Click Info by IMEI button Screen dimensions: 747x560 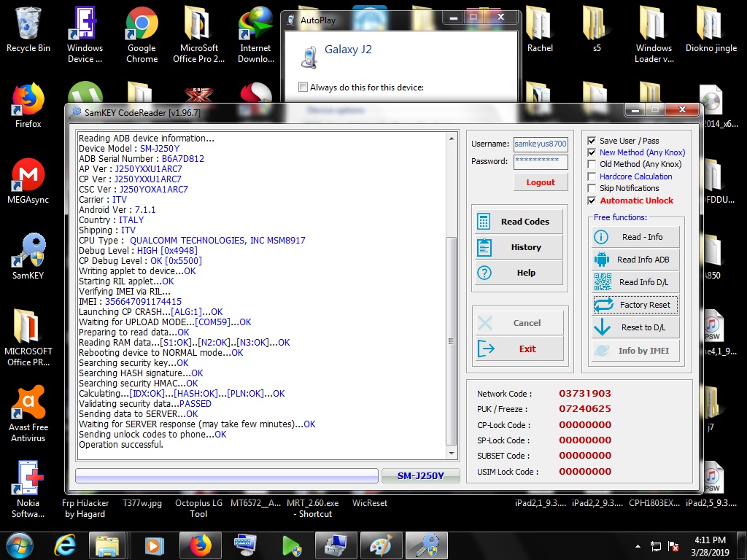coord(635,351)
